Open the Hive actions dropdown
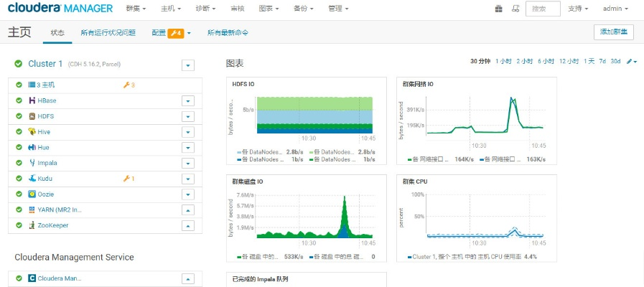The width and height of the screenshot is (644, 287). tap(188, 132)
